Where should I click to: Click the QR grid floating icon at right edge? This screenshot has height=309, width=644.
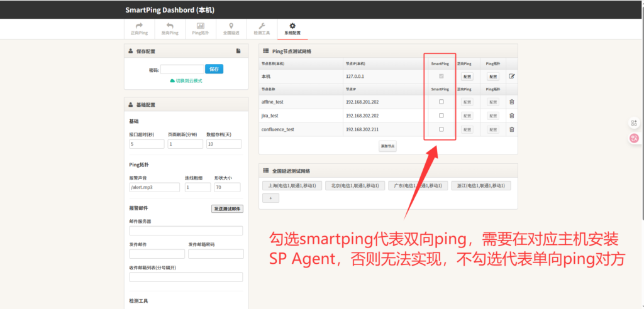(x=634, y=123)
